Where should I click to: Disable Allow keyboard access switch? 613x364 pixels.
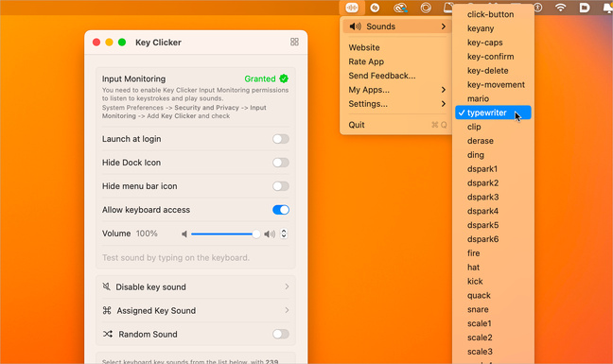[x=281, y=210]
